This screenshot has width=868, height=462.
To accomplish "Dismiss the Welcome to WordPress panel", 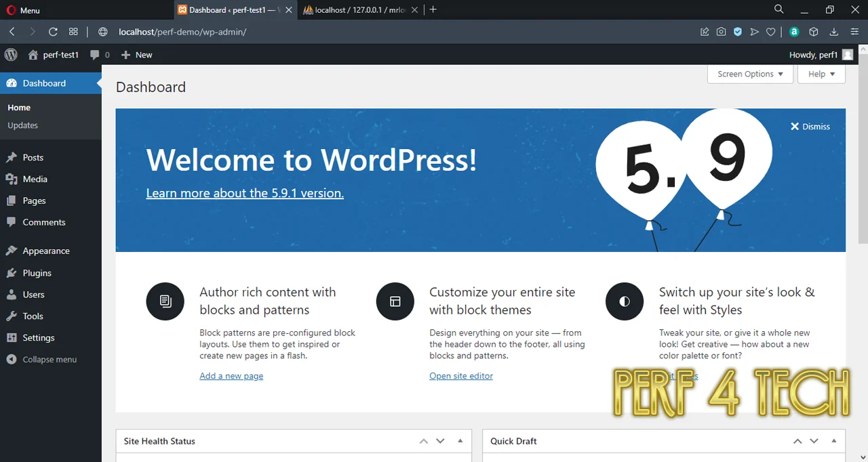I will click(810, 127).
